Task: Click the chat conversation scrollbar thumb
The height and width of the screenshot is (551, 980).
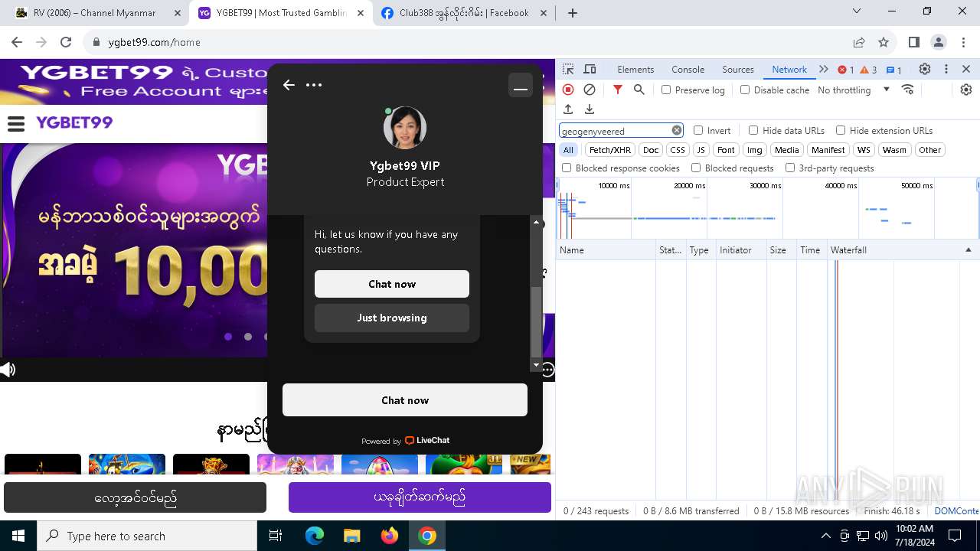Action: [x=536, y=321]
